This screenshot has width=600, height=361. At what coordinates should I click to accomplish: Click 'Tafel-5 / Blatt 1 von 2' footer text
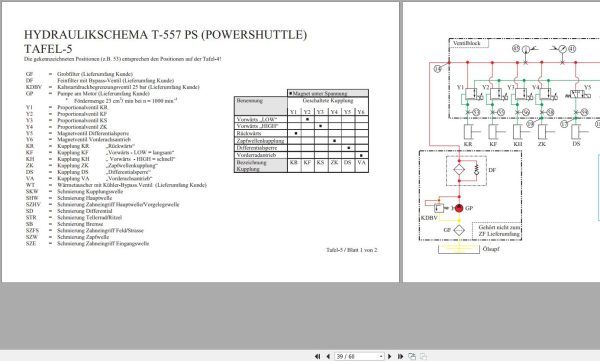[352, 250]
